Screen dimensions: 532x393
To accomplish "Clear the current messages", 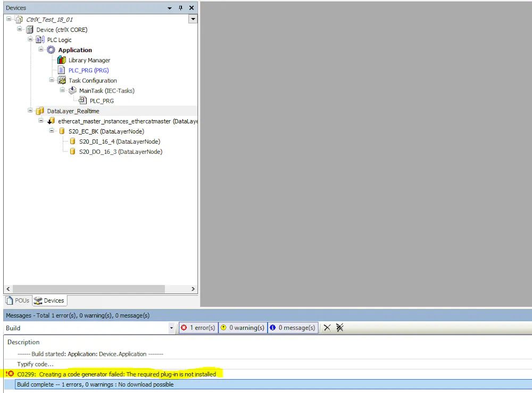I will click(x=327, y=328).
